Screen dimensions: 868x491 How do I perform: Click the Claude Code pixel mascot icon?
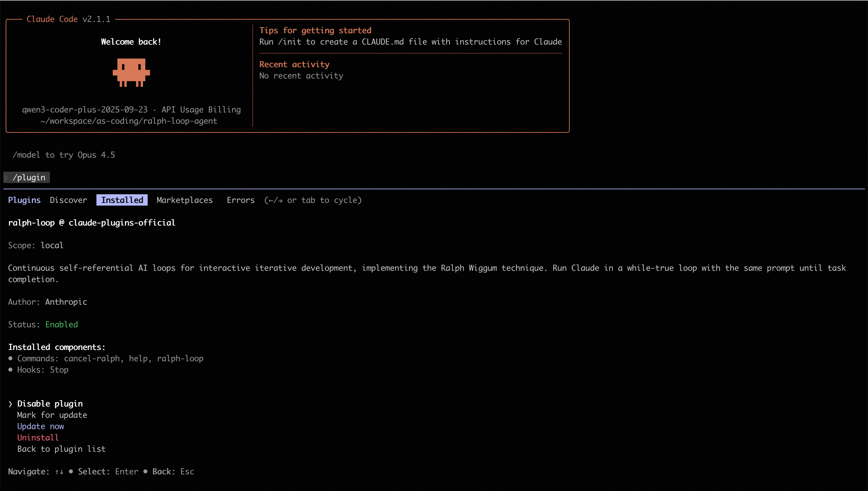pyautogui.click(x=131, y=72)
